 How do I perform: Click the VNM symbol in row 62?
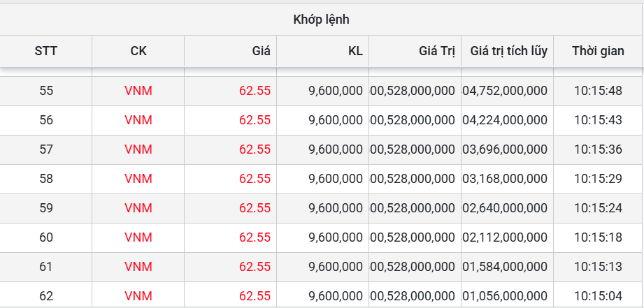click(138, 296)
